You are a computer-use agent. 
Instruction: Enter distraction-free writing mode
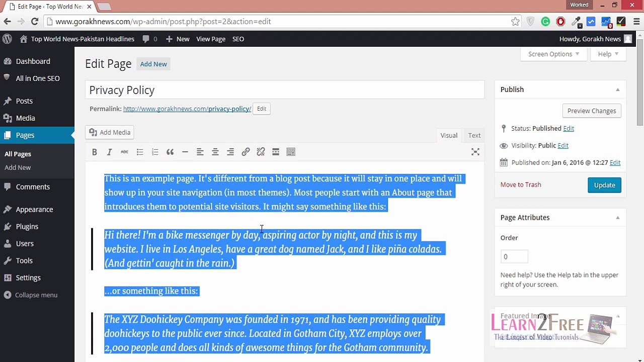tap(475, 152)
